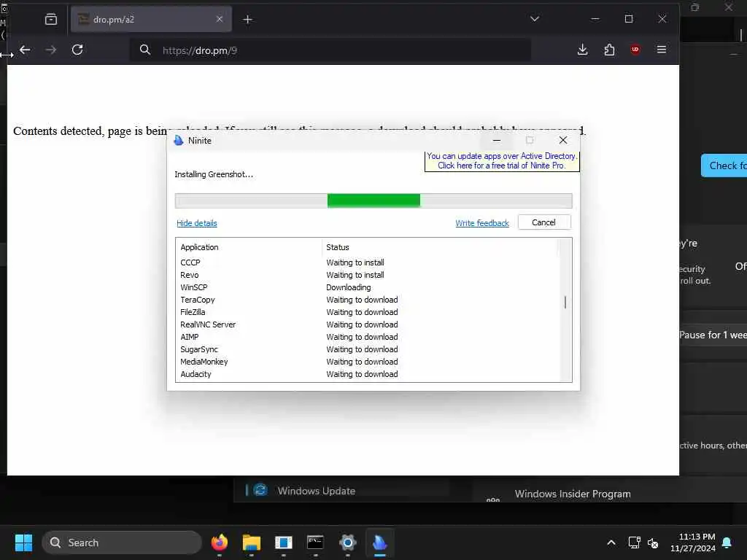747x560 pixels.
Task: Close the dro.pm/a2 tab
Action: pyautogui.click(x=219, y=19)
